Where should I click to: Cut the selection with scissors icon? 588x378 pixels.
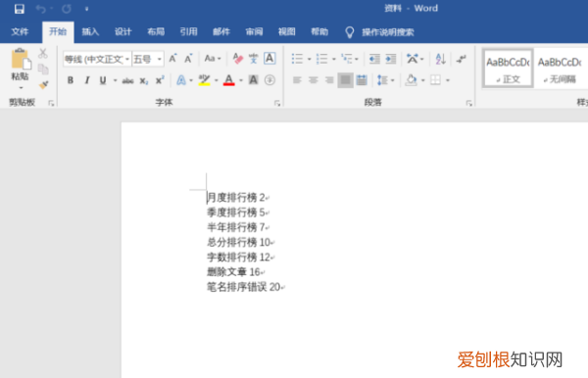43,54
